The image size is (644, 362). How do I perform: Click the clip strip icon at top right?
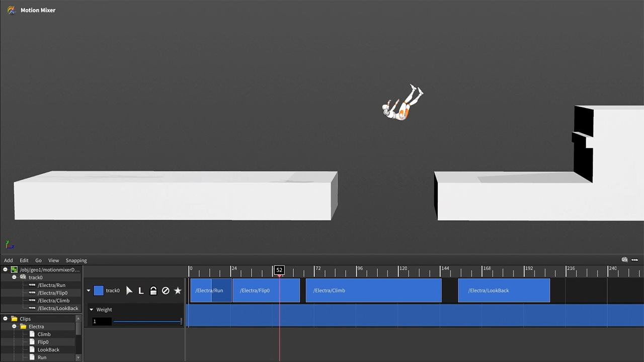click(634, 260)
